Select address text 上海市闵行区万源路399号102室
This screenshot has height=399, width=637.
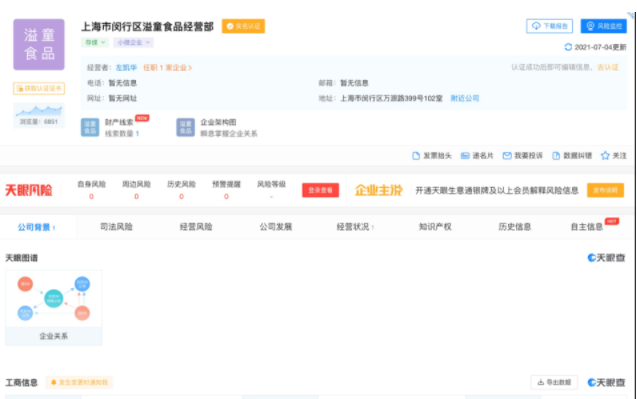pyautogui.click(x=391, y=98)
